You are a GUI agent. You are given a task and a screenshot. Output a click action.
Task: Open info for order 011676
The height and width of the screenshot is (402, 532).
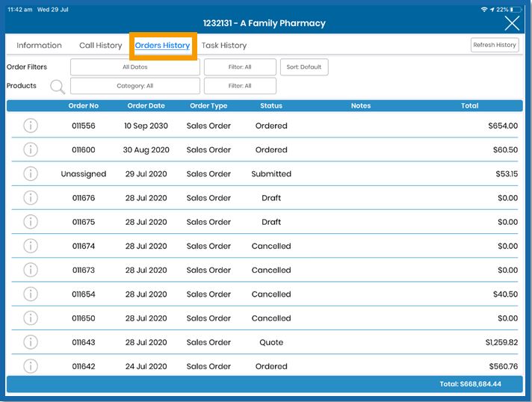[x=31, y=198]
